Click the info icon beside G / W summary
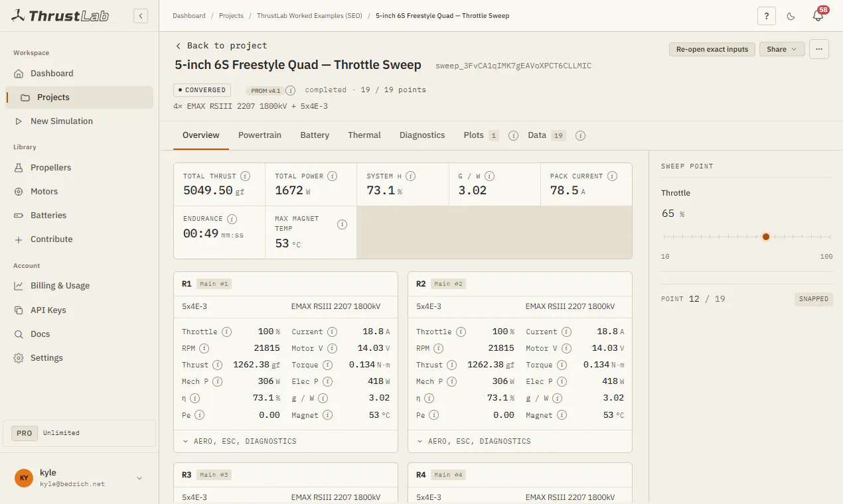This screenshot has width=843, height=504. click(490, 176)
